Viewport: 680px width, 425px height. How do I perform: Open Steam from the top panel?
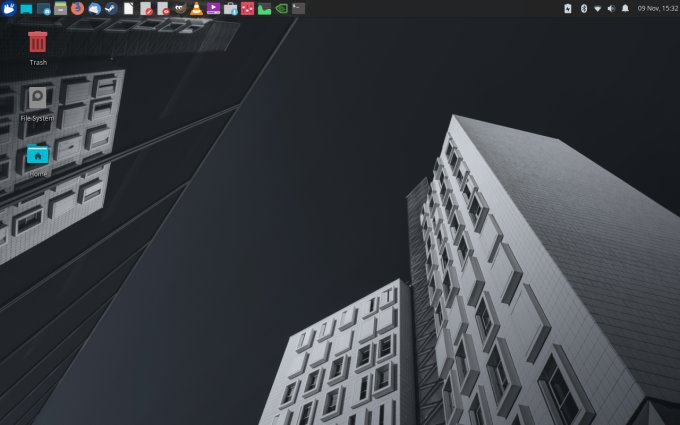(111, 8)
